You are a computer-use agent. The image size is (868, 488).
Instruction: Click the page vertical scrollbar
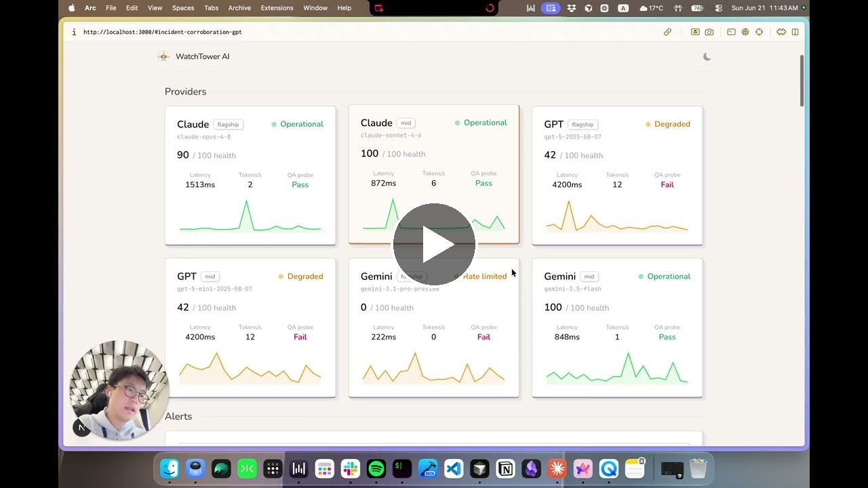point(802,80)
